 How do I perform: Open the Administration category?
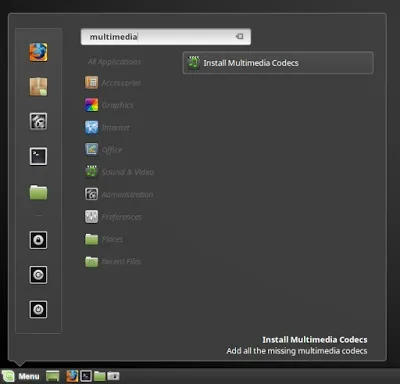(119, 194)
